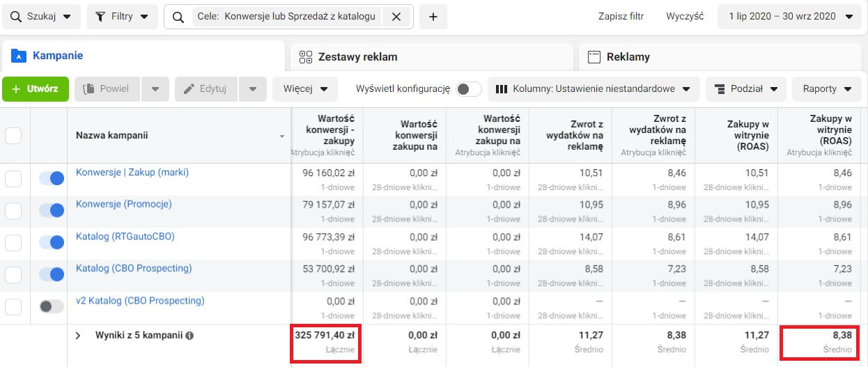The width and height of the screenshot is (868, 367).
Task: Click the Edytuj edit button
Action: point(206,89)
